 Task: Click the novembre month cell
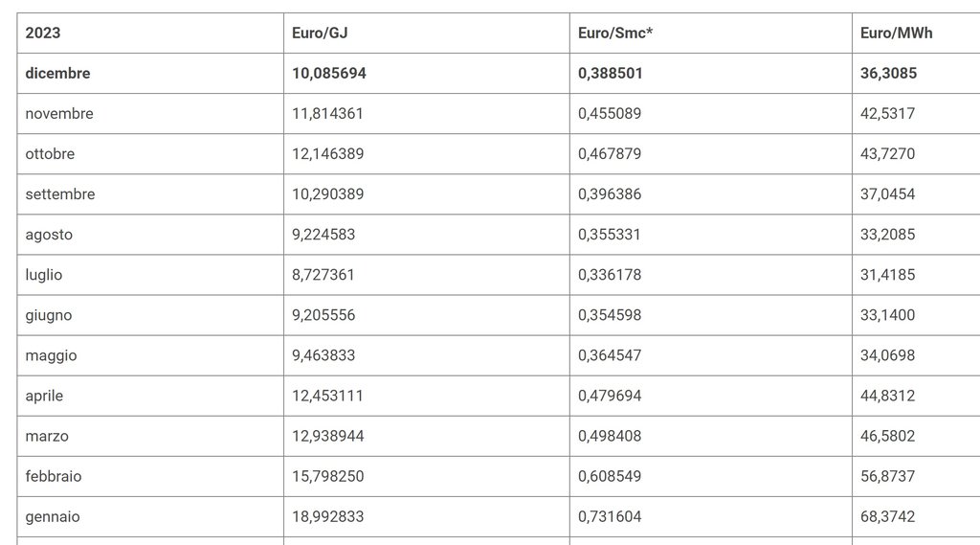[59, 114]
